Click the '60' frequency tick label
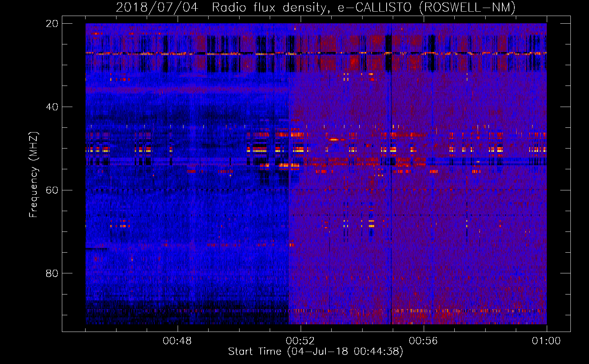Screen dimensions: 589x364 click(x=52, y=190)
